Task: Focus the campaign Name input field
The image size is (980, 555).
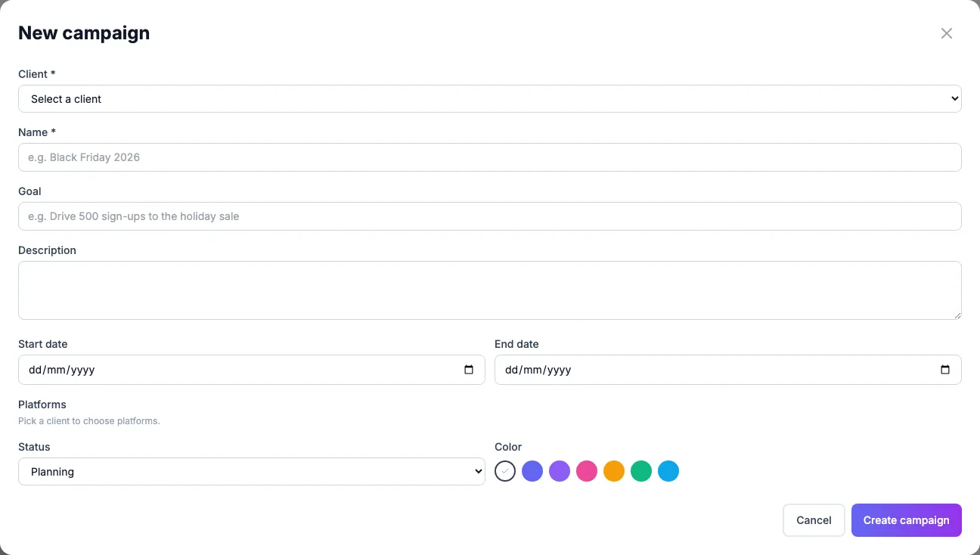Action: [x=490, y=157]
